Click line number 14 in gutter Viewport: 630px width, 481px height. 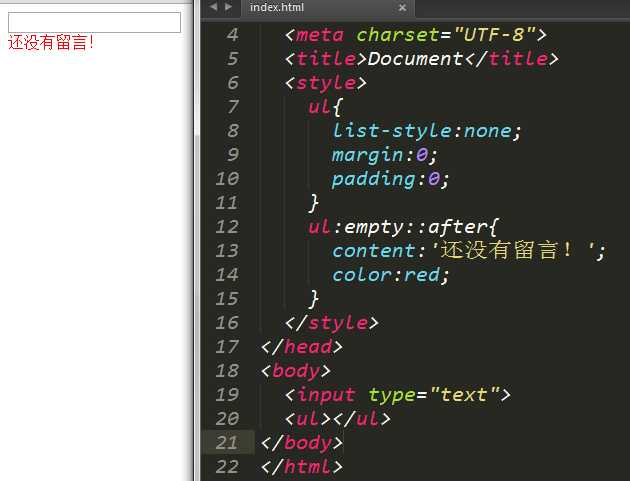pos(227,275)
